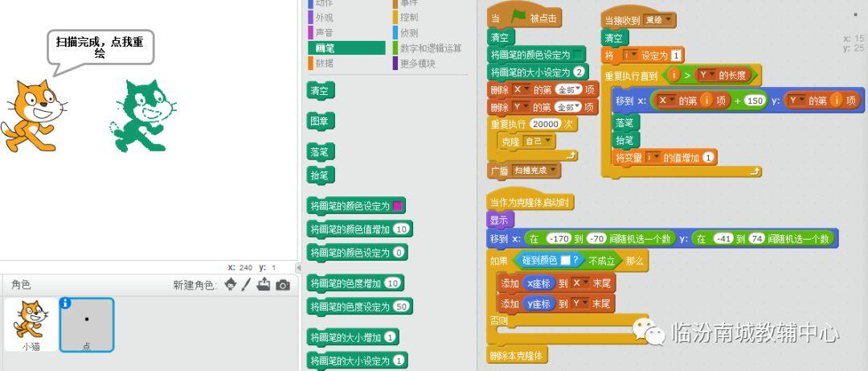The image size is (868, 371).
Task: Open 全部 dropdown in 删除 X block
Action: [x=569, y=89]
